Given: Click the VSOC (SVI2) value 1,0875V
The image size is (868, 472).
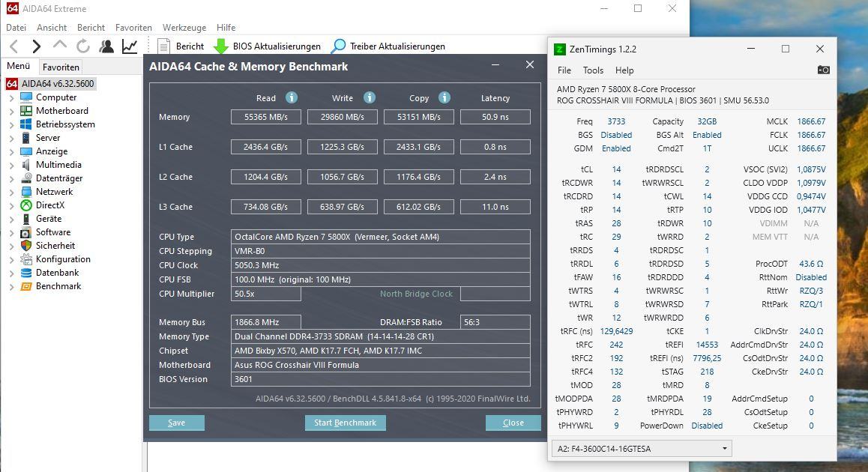Looking at the screenshot, I should (811, 169).
